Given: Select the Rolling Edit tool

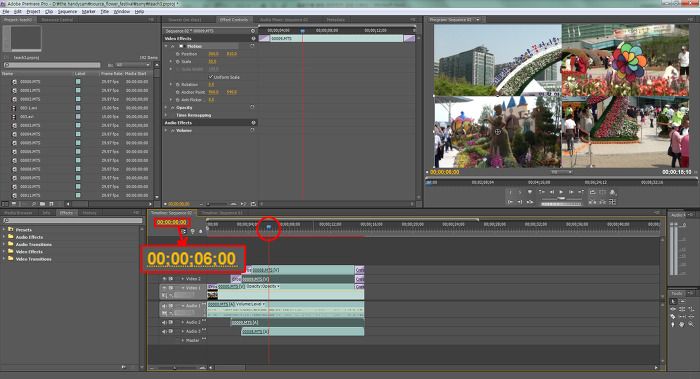Looking at the screenshot, I should (x=682, y=309).
